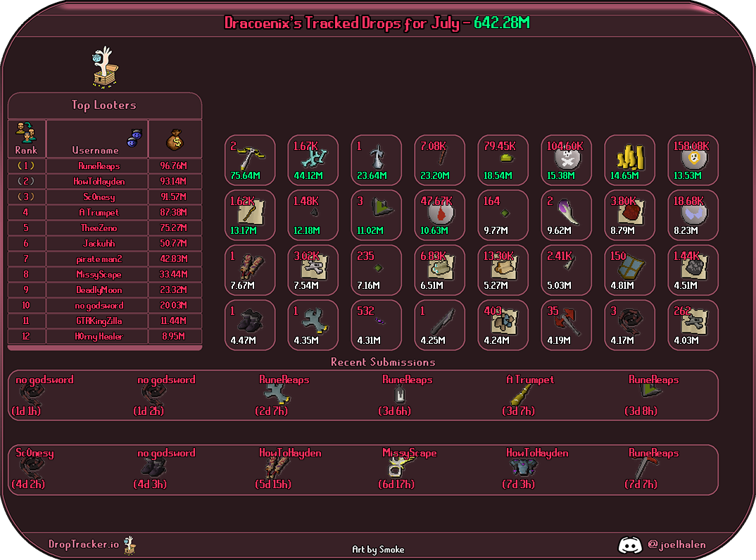Click DeadlyMoon in the leaderboard
This screenshot has width=756, height=560.
[99, 290]
